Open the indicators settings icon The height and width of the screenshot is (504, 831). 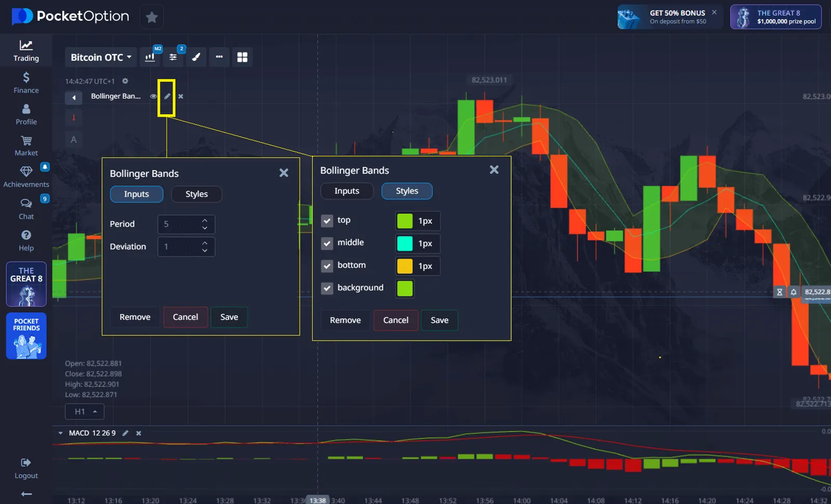pyautogui.click(x=173, y=57)
